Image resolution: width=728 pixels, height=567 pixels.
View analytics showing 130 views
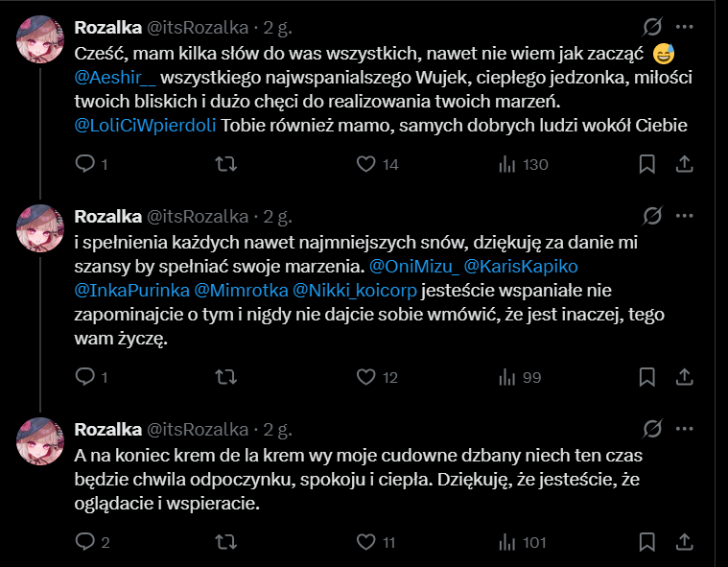523,165
